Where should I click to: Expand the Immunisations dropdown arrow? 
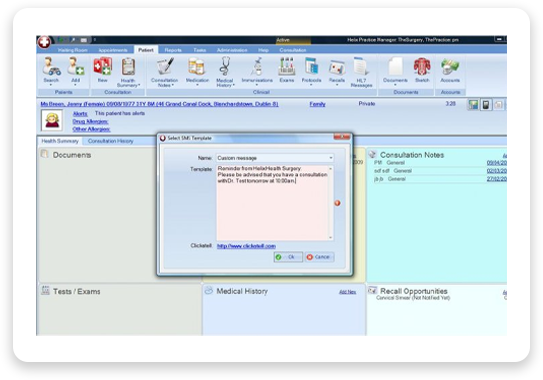coord(257,85)
